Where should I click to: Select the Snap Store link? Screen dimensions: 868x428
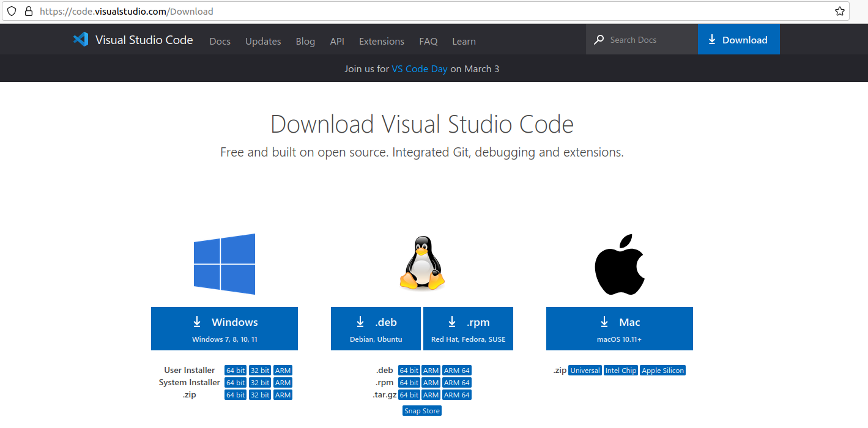(x=421, y=411)
